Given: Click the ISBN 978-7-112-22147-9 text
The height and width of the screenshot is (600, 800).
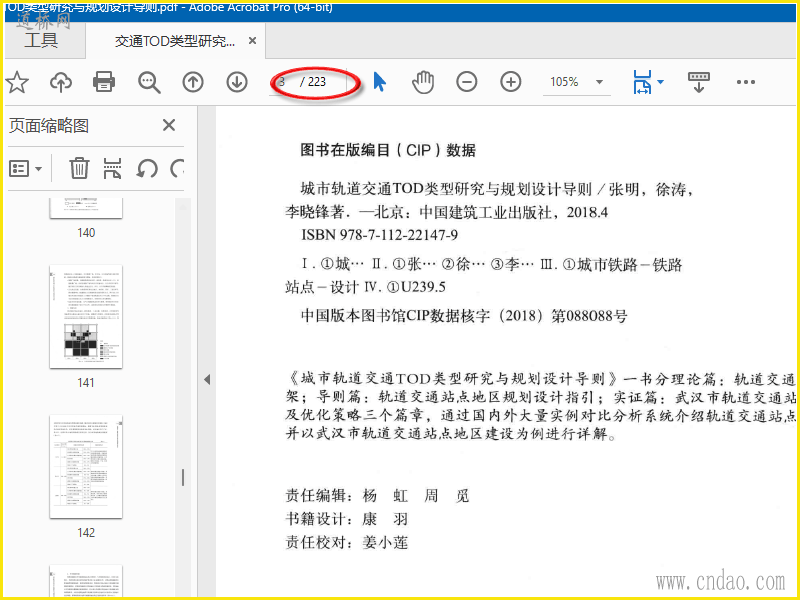Looking at the screenshot, I should (x=379, y=235).
